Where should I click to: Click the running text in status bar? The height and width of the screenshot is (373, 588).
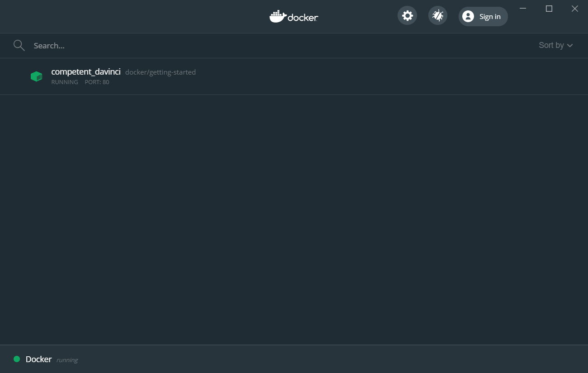[67, 360]
